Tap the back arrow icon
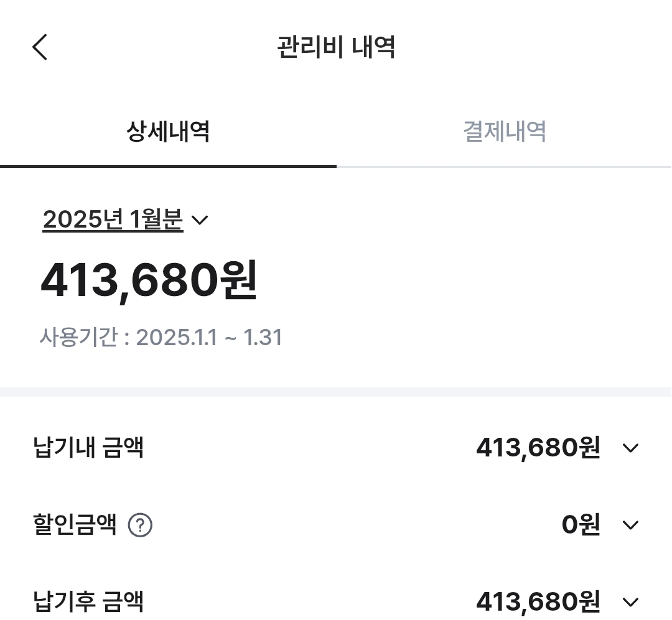 (40, 47)
